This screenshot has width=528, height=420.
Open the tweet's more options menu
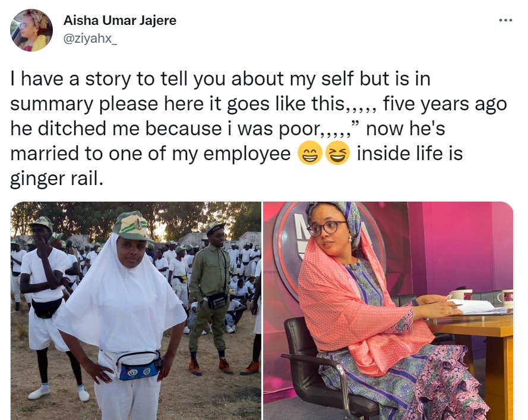pos(505,20)
